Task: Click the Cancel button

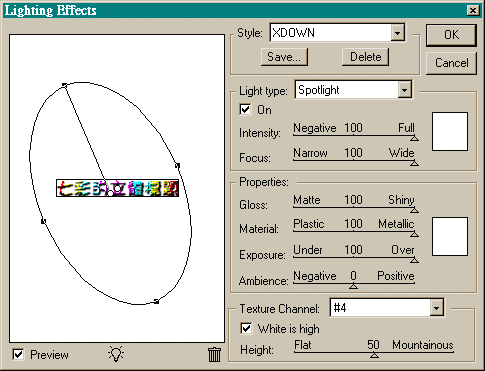Action: [x=451, y=63]
